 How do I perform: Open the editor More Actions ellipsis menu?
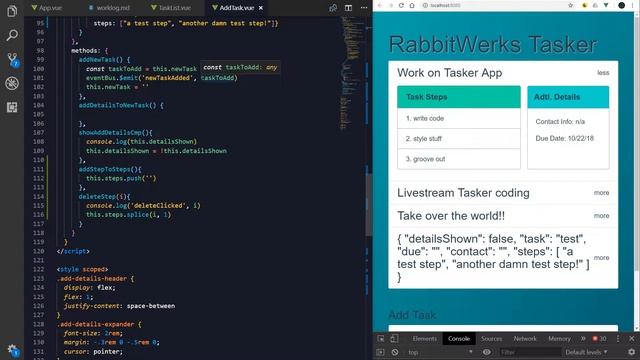click(x=364, y=8)
